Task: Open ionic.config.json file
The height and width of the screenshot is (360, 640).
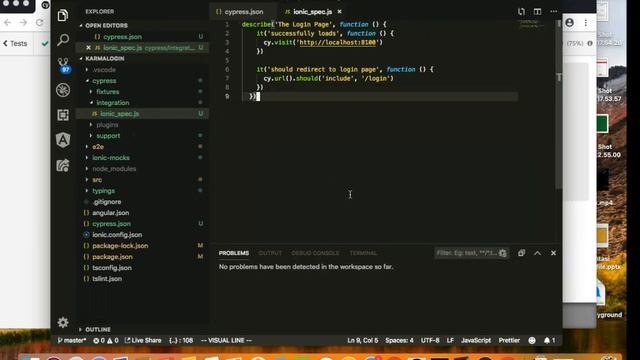Action: coord(117,235)
